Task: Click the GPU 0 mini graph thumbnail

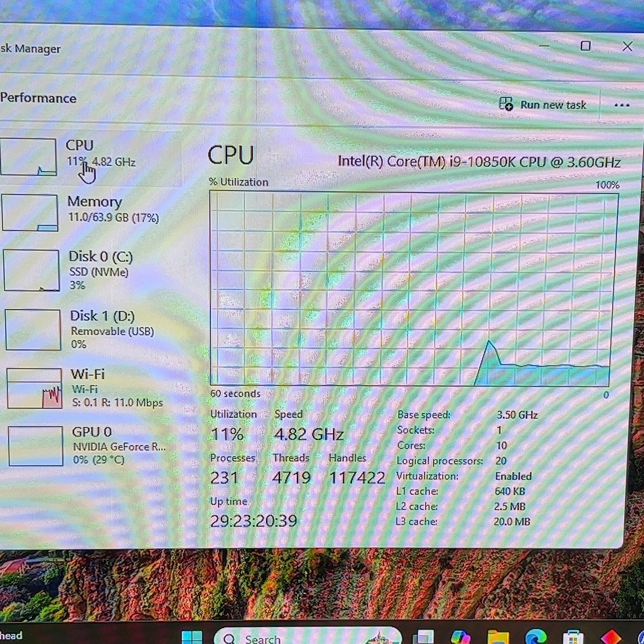Action: [x=36, y=446]
